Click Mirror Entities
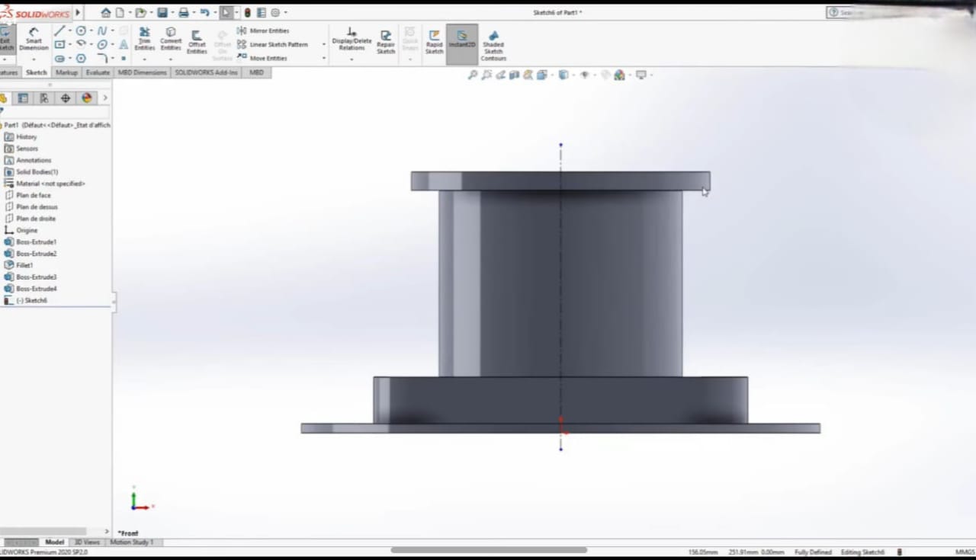Screen dimensions: 976x560 (263, 30)
